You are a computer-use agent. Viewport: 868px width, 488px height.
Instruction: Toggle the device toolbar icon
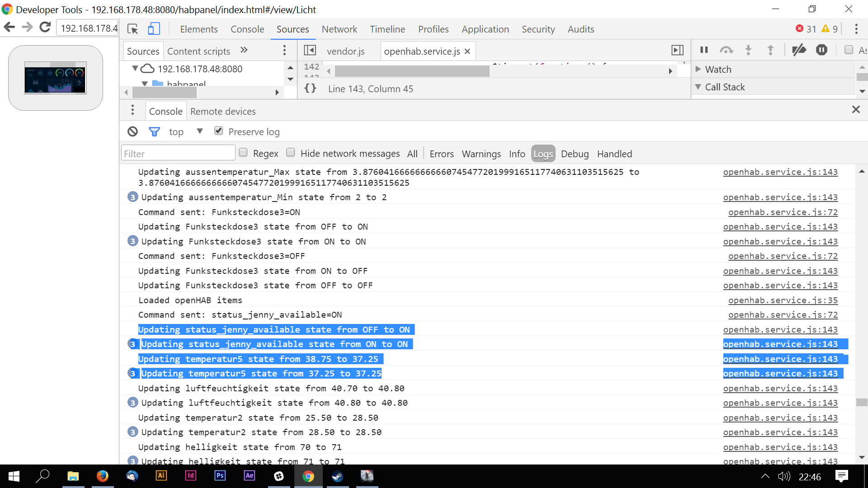click(x=154, y=29)
